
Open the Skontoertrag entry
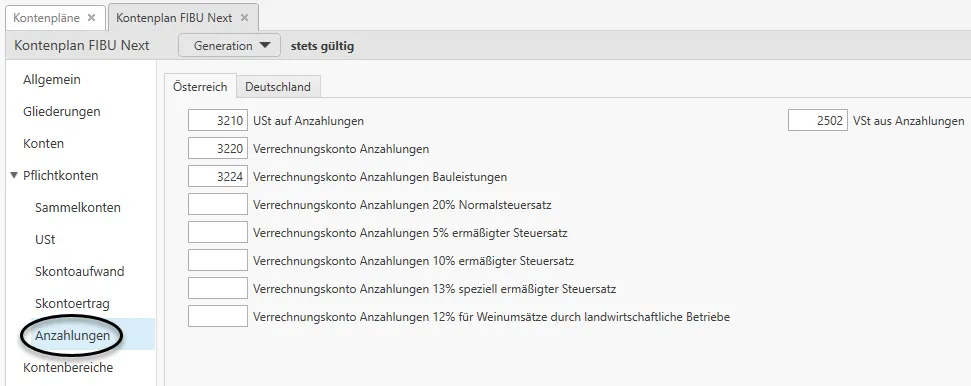[x=72, y=304]
